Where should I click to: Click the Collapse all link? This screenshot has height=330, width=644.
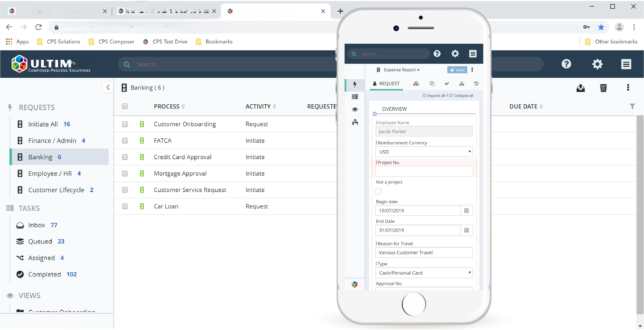(463, 96)
